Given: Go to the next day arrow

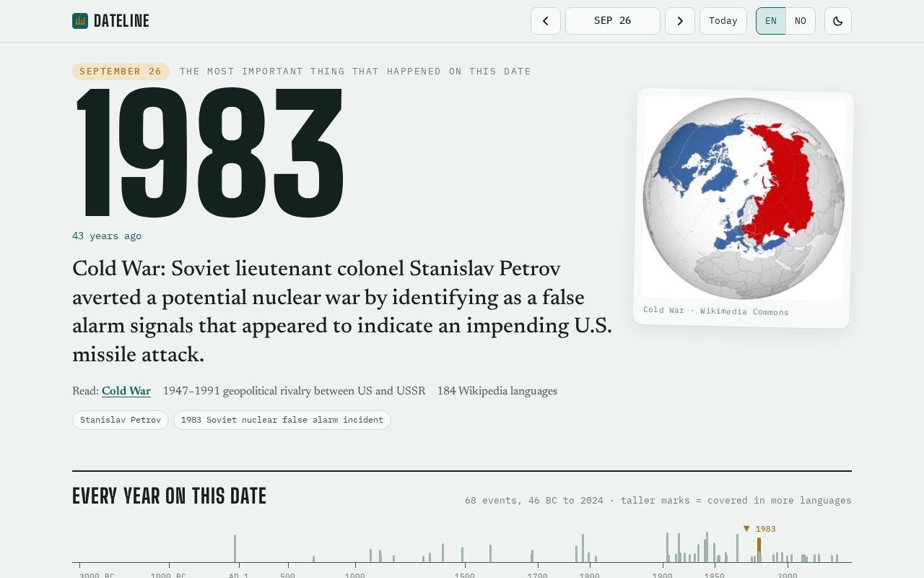Looking at the screenshot, I should tap(680, 21).
